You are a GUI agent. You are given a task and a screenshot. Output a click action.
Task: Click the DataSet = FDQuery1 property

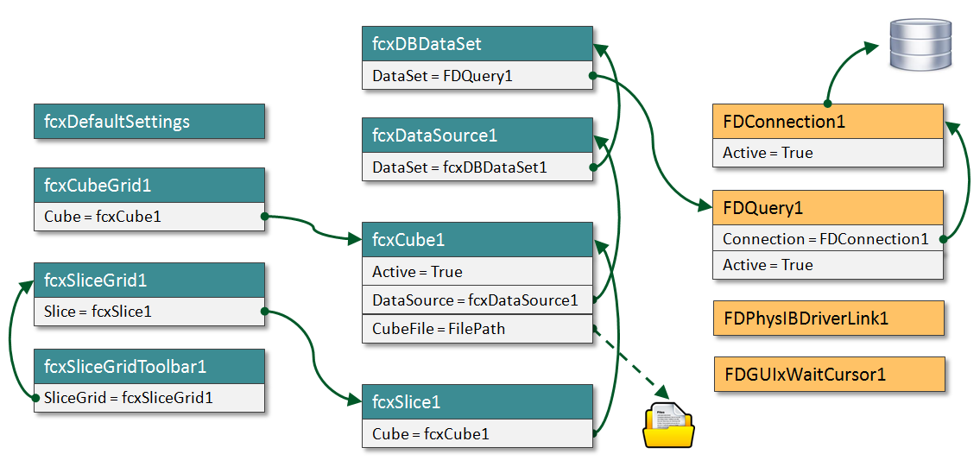tap(477, 75)
